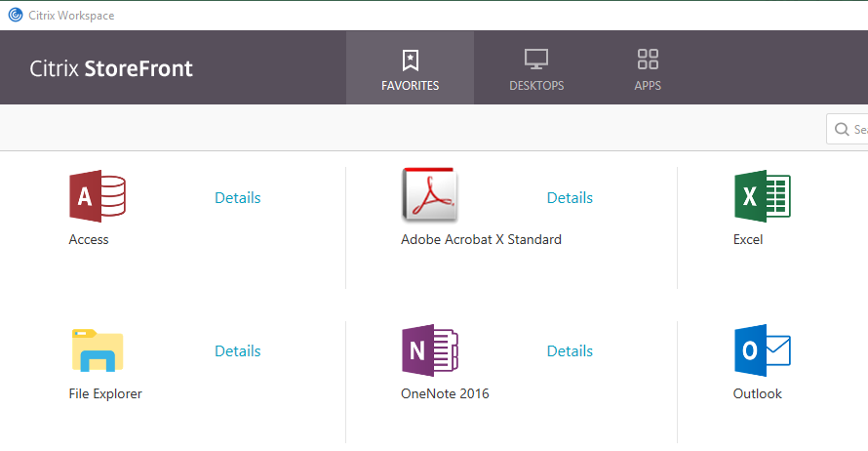Click the Access app name label
This screenshot has width=868, height=451.
[x=89, y=240]
